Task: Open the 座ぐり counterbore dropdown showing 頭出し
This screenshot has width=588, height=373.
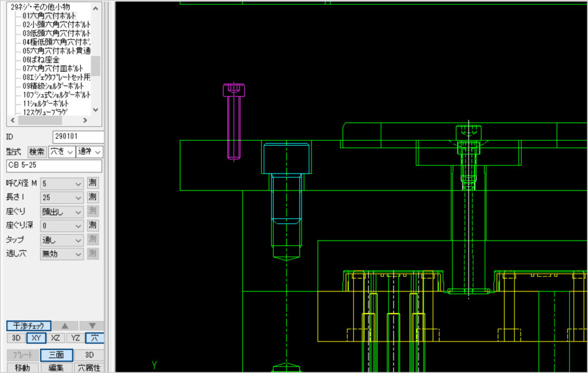Action: pos(62,212)
